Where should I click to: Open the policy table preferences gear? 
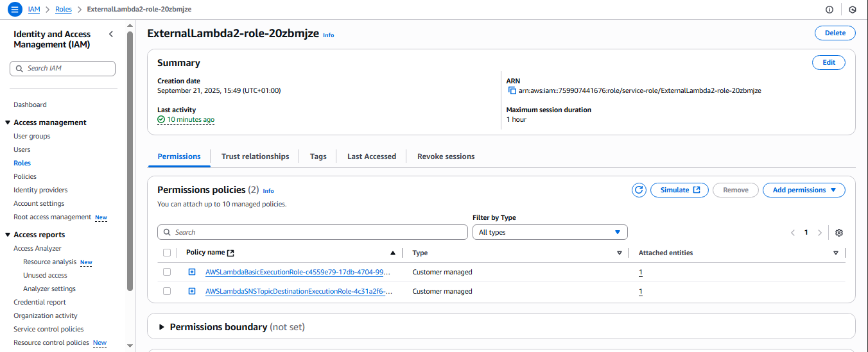click(x=838, y=233)
